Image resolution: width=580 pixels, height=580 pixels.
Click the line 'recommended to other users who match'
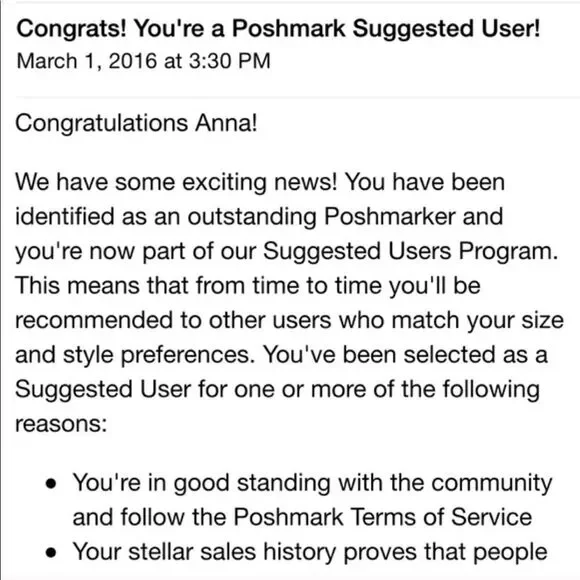[x=289, y=320]
